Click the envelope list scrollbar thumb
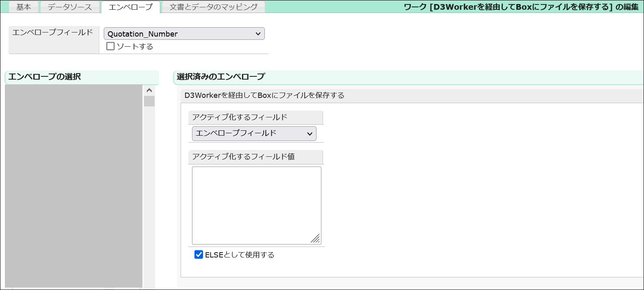Image resolution: width=644 pixels, height=290 pixels. click(149, 101)
